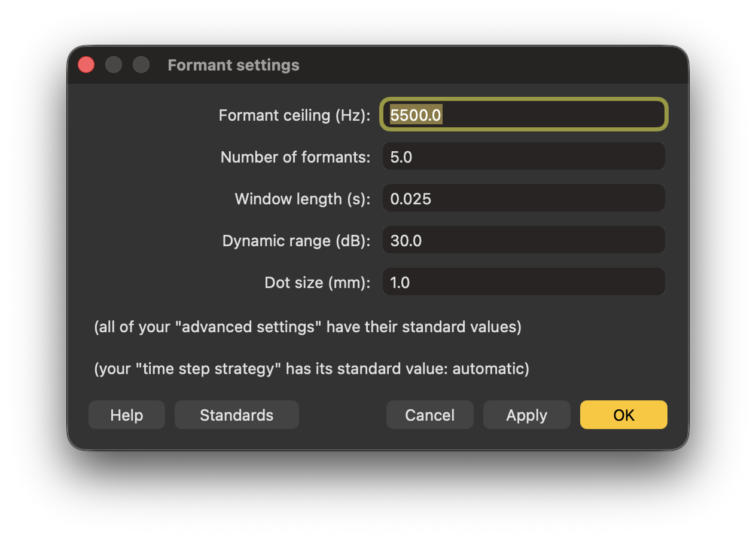Image resolution: width=756 pixels, height=539 pixels.
Task: Select the Window length (s) field
Action: coord(523,198)
